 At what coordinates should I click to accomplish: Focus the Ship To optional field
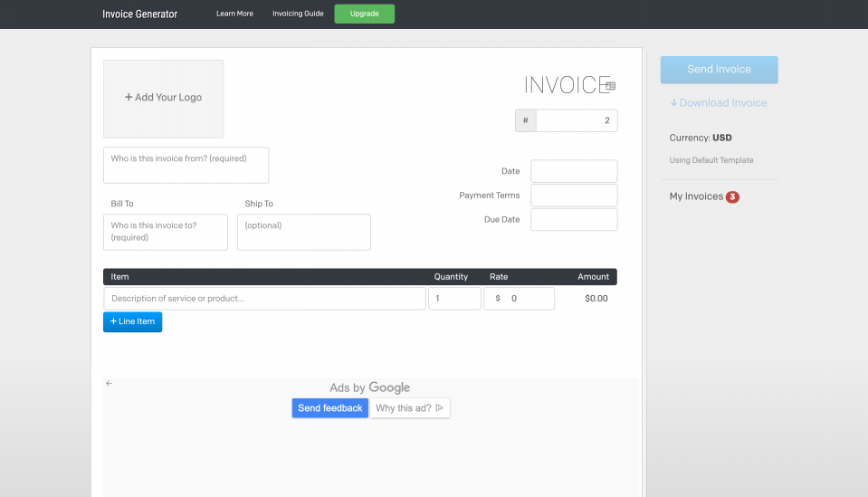[304, 232]
